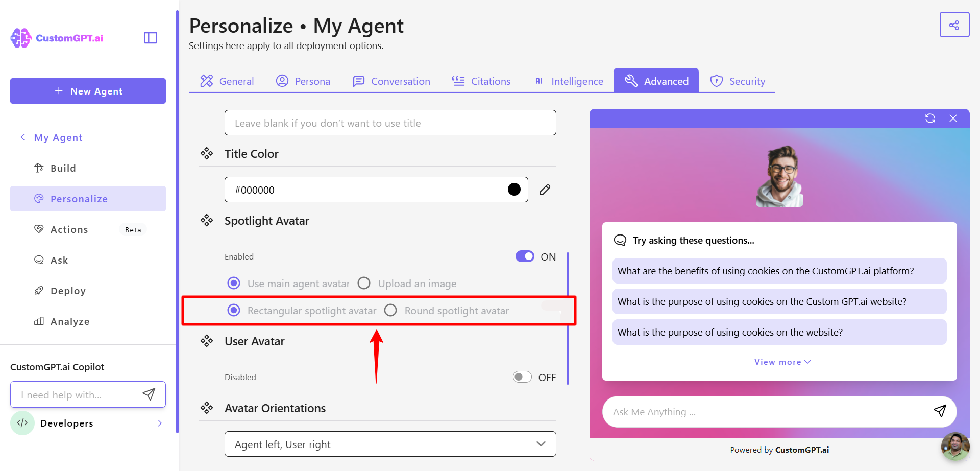The height and width of the screenshot is (471, 980).
Task: Click the User Avatar section icon
Action: [207, 341]
